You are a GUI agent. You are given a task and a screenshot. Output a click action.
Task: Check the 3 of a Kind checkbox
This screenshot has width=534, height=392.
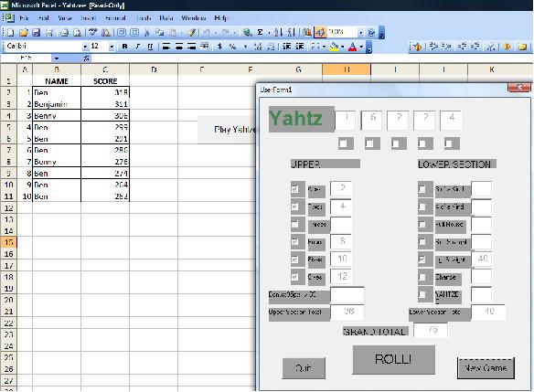pos(422,189)
